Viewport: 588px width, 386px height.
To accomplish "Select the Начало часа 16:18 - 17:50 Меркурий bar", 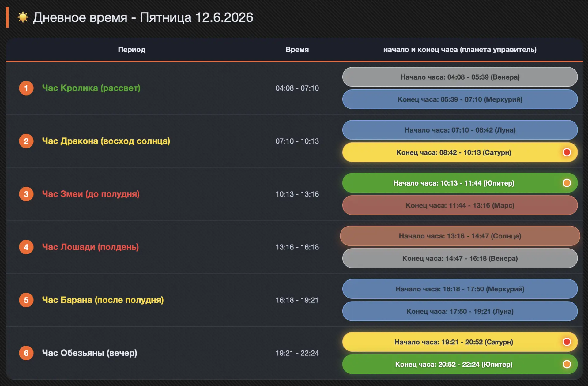I will point(460,289).
